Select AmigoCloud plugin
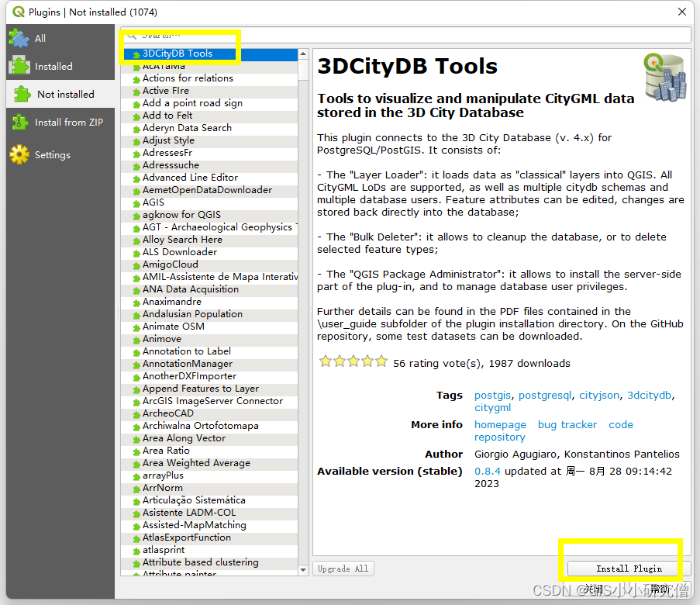 click(209, 264)
